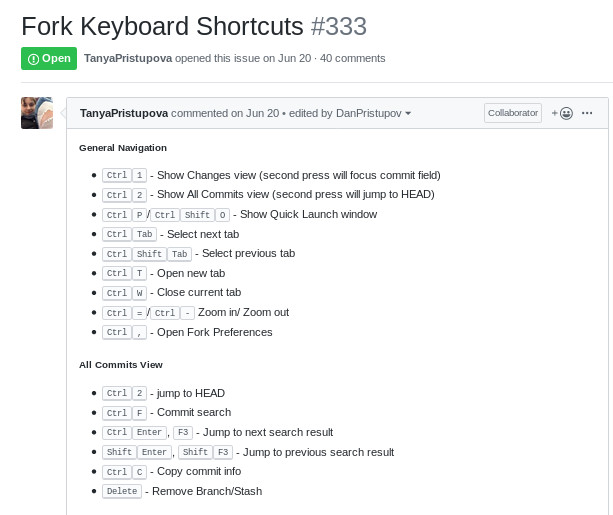Click TanyaPristupova author name in comment header
The image size is (613, 515).
pos(124,113)
